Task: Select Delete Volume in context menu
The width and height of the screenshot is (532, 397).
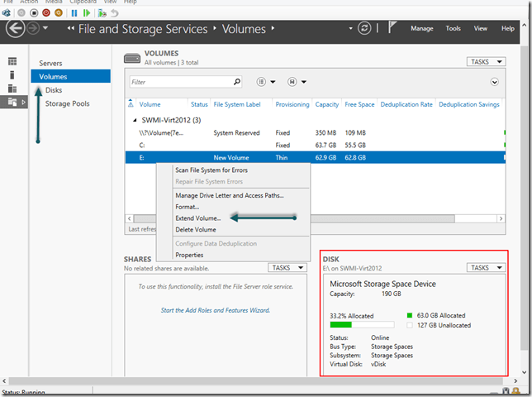Action: click(195, 229)
